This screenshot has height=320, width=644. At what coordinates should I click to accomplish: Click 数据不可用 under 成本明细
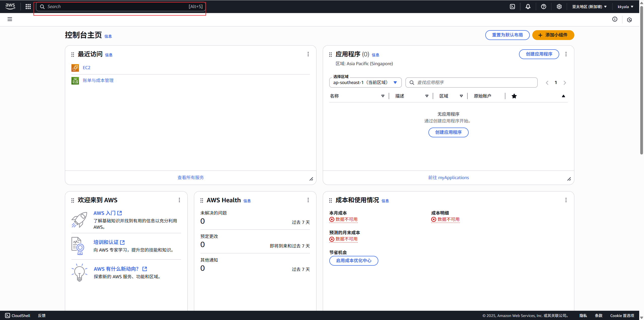445,219
